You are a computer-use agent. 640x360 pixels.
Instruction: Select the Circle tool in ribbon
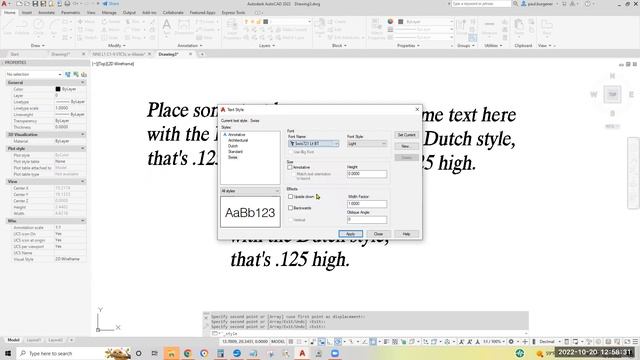38,27
